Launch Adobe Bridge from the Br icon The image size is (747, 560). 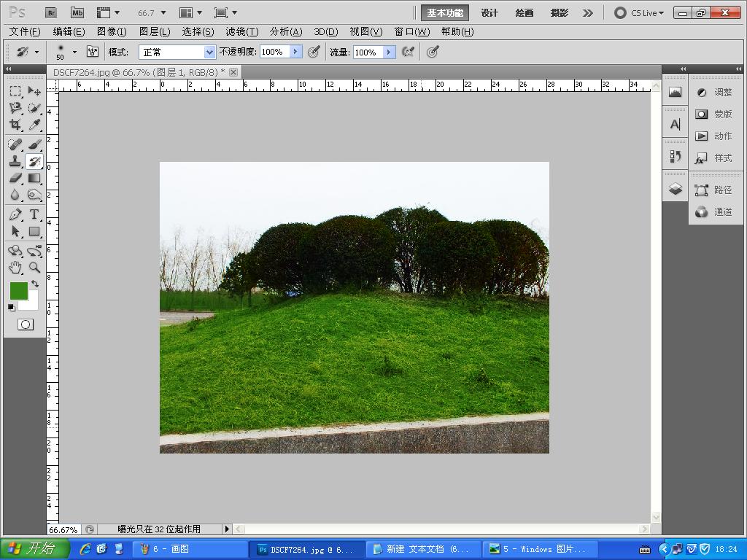(51, 13)
